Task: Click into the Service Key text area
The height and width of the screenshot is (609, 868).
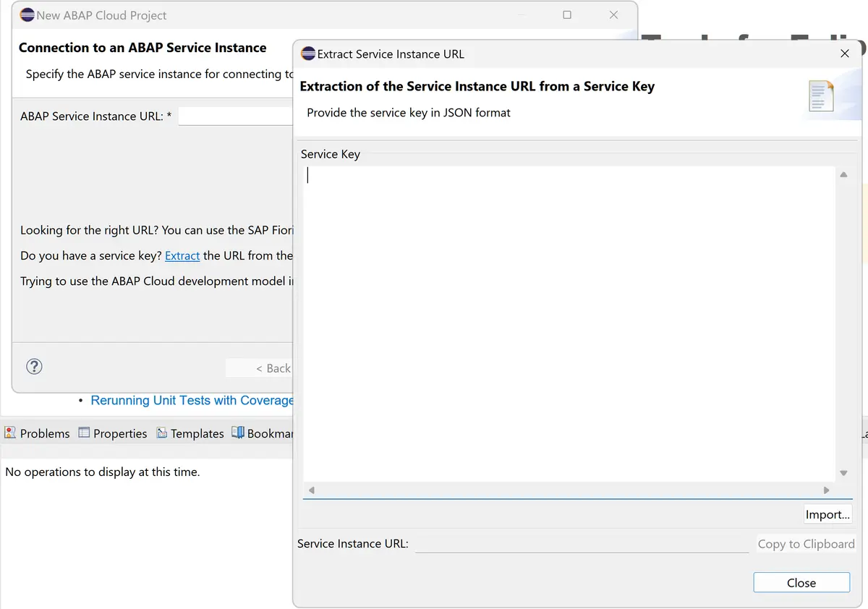Action: [569, 324]
